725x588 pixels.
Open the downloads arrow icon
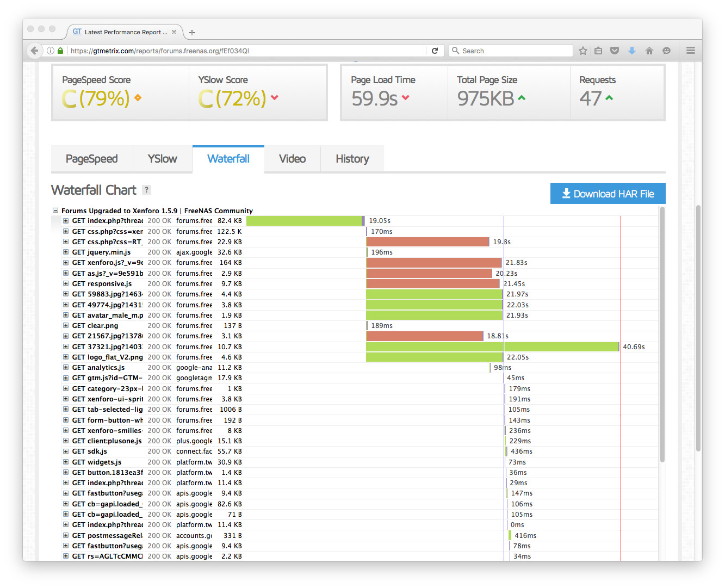pyautogui.click(x=632, y=51)
